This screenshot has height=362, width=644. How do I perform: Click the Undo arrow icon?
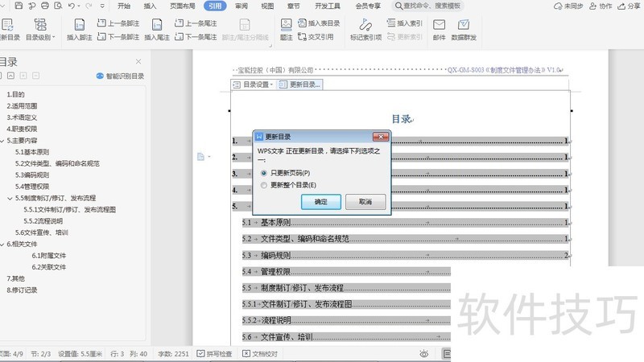tap(72, 6)
